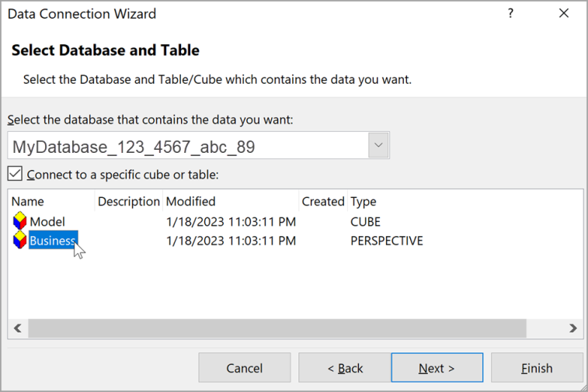
Task: Uncheck Connect to a specific cube or table
Action: (16, 174)
